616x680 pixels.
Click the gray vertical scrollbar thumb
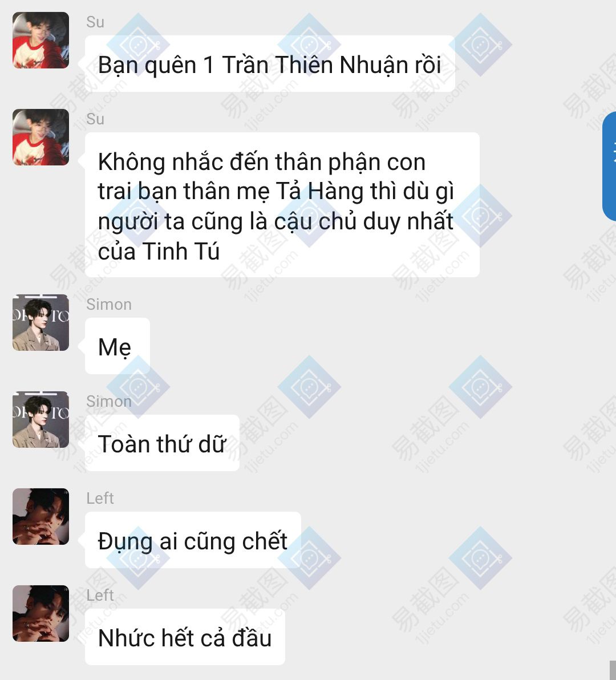613,670
